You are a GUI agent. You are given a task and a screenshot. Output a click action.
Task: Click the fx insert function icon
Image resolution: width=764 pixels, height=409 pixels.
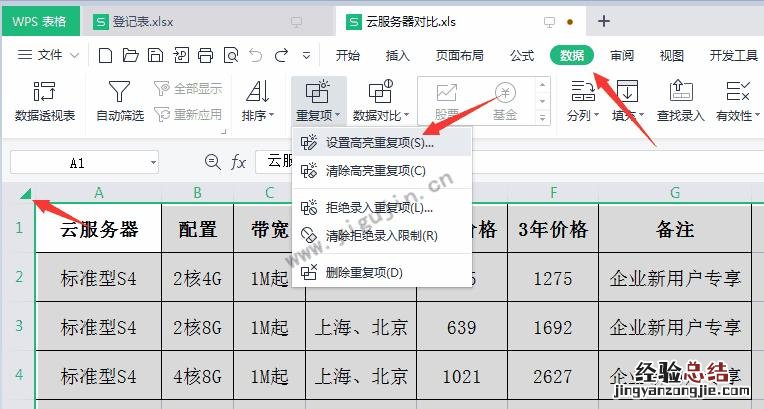238,162
